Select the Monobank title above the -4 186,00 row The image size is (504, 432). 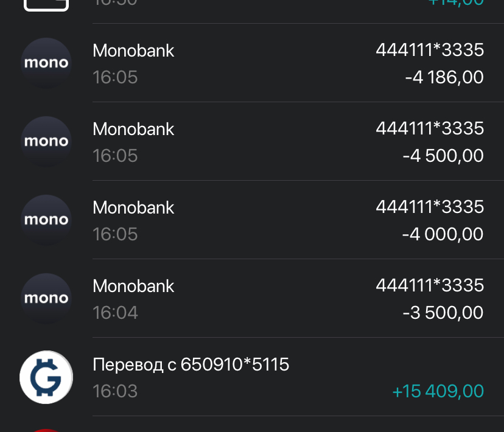coord(133,51)
